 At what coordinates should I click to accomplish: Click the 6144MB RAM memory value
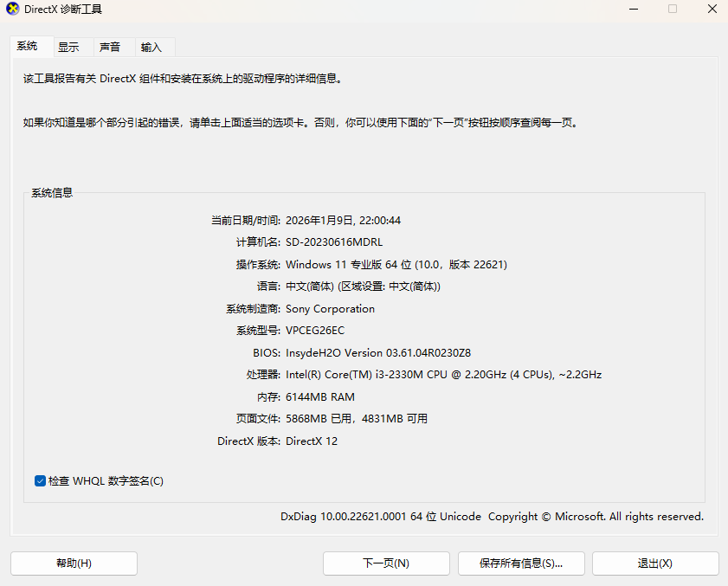tap(320, 397)
